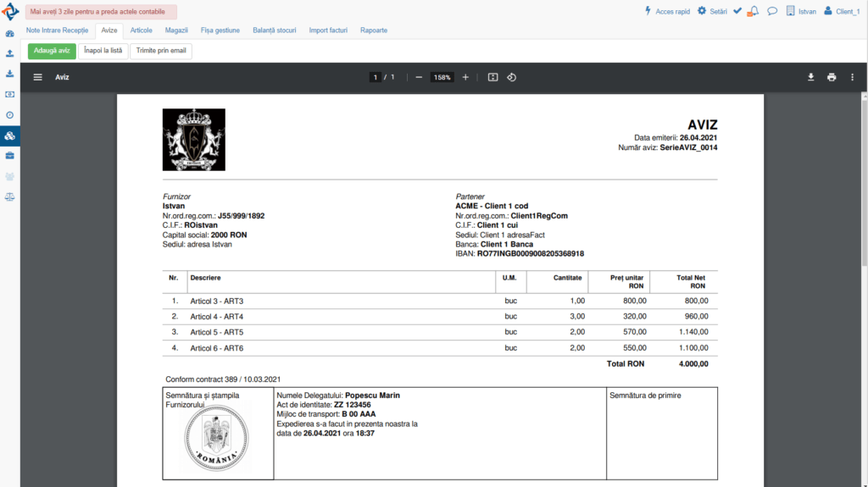Open Setări gear settings

pyautogui.click(x=701, y=10)
